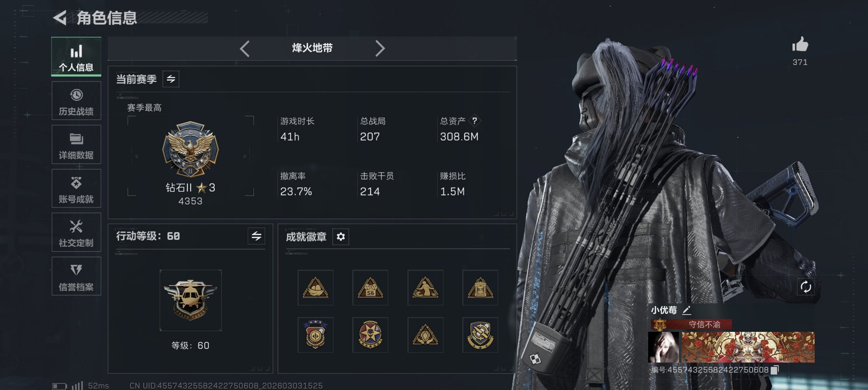Toggle the 当前赛季 season swap button
The image size is (868, 390).
pyautogui.click(x=171, y=79)
